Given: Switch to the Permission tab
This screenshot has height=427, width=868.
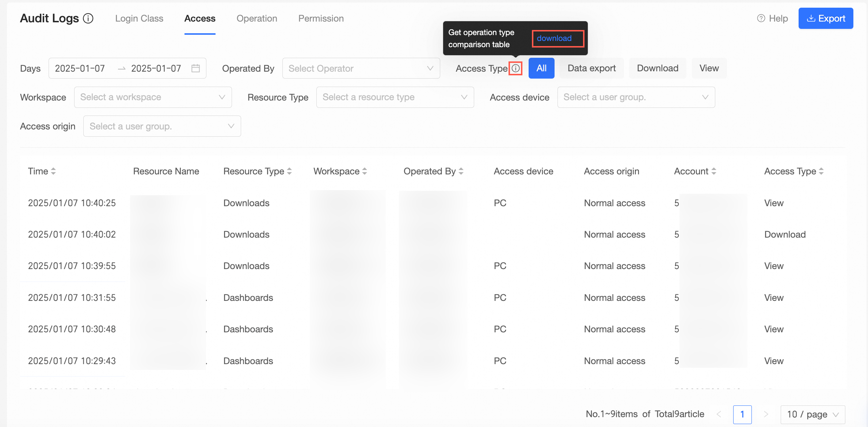Looking at the screenshot, I should click(321, 18).
